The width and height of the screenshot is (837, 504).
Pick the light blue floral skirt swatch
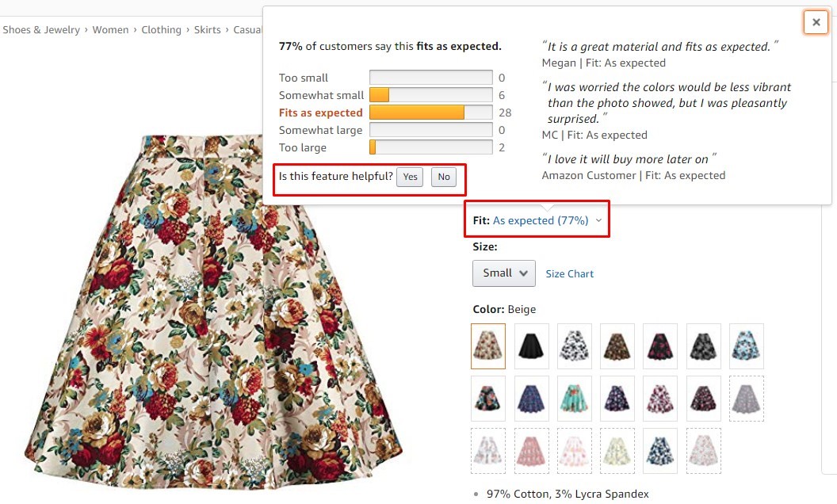pos(746,346)
